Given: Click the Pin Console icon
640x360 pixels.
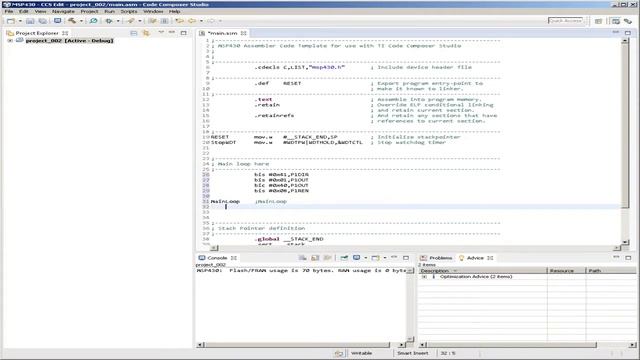Looking at the screenshot, I should click(344, 258).
